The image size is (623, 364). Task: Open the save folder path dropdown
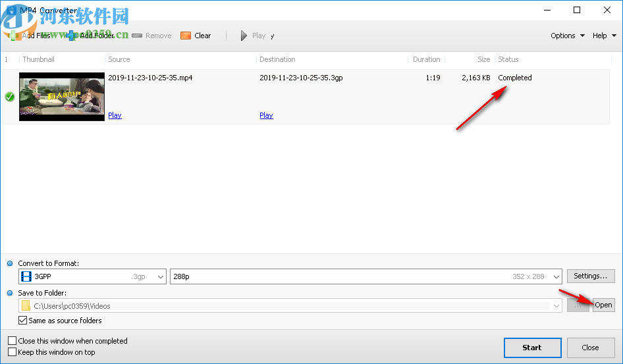pyautogui.click(x=556, y=305)
